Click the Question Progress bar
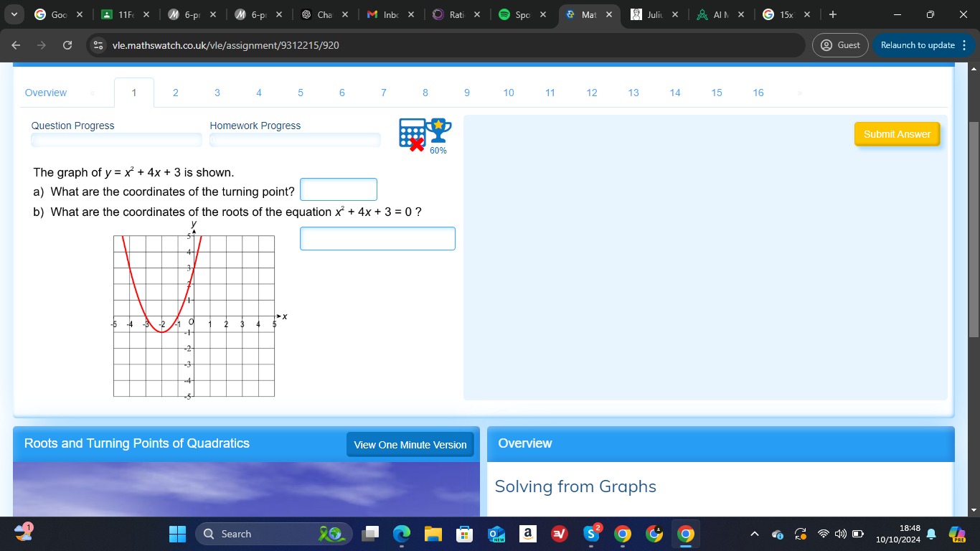Viewport: 980px width, 551px height. (116, 140)
